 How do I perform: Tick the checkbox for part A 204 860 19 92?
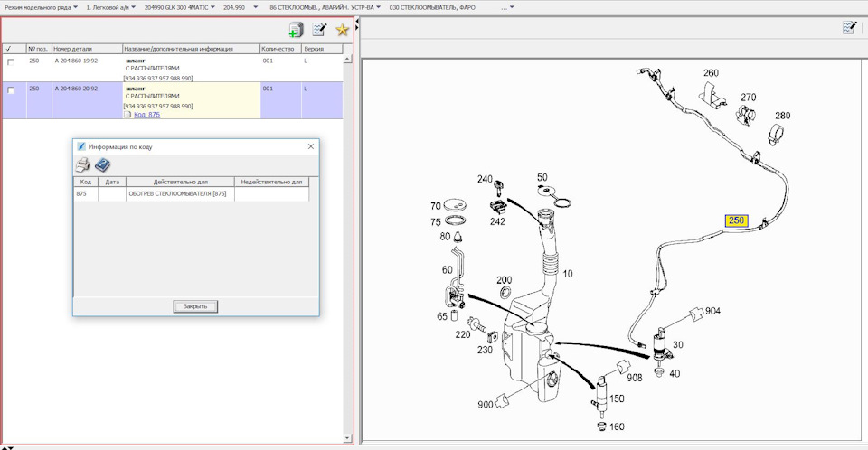tap(11, 62)
